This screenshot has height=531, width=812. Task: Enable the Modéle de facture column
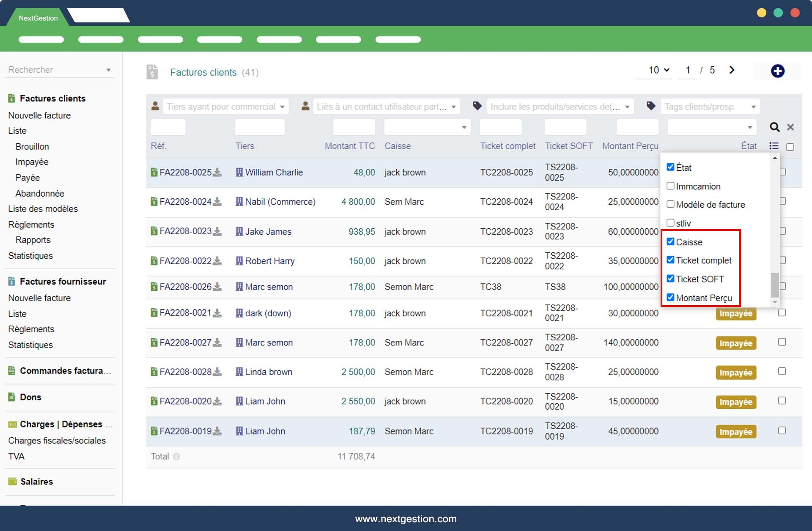[670, 204]
